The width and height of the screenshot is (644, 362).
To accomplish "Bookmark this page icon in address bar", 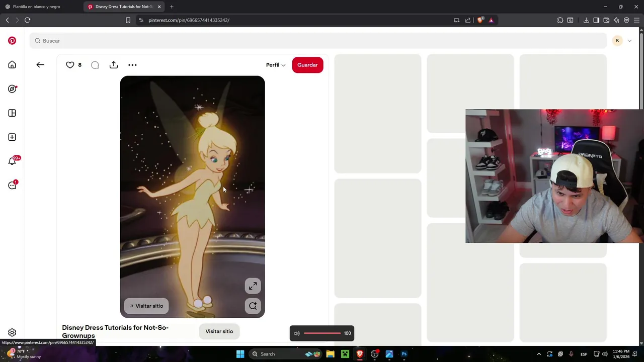I will (x=128, y=20).
